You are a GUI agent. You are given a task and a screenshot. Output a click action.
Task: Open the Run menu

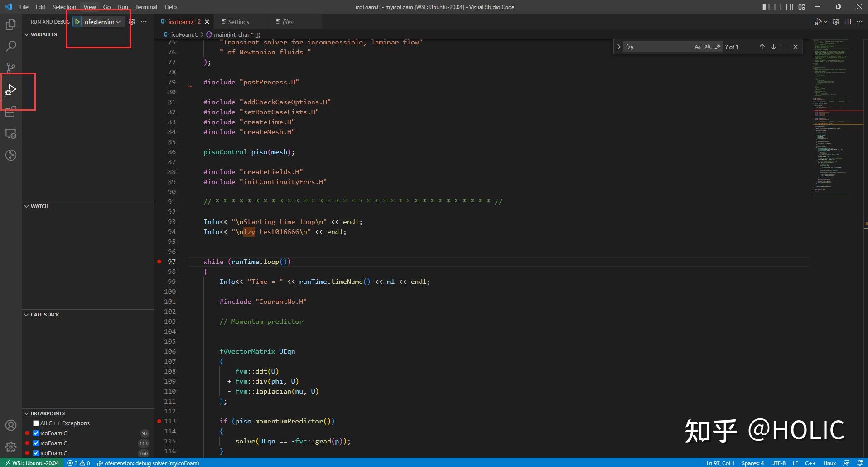coord(122,7)
